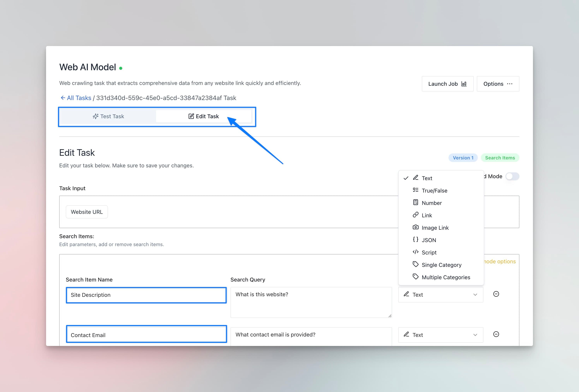This screenshot has height=392, width=579.
Task: Click the three-dots icon in Options
Action: click(x=510, y=84)
